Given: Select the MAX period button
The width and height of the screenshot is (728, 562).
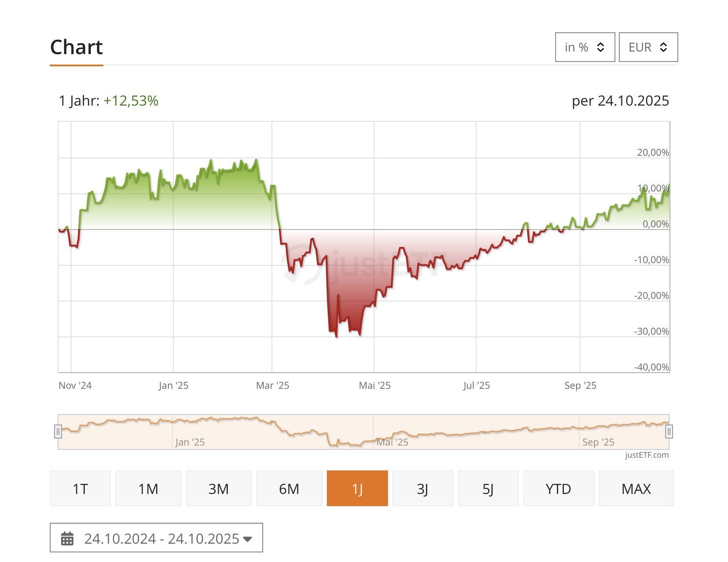Looking at the screenshot, I should pyautogui.click(x=636, y=488).
